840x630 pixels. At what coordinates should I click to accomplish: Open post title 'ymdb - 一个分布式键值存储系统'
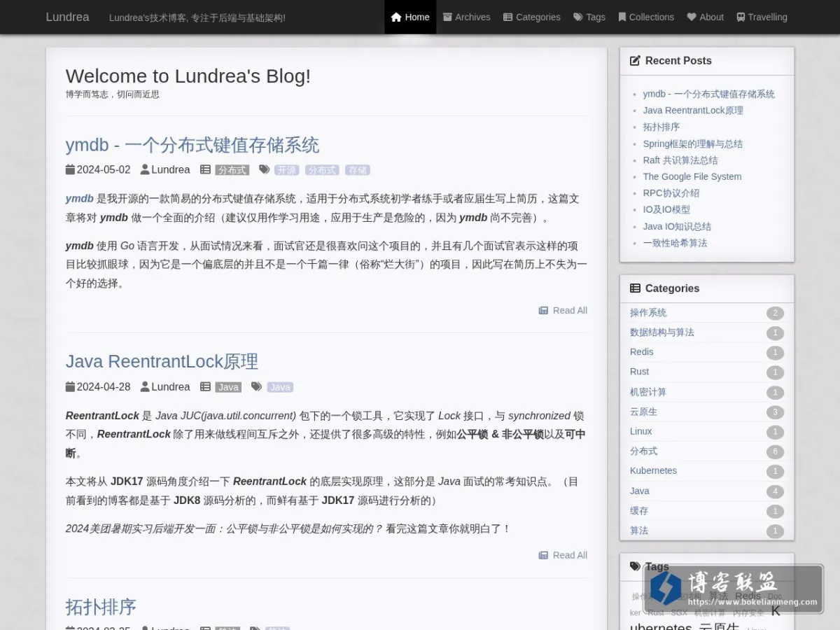tap(192, 145)
